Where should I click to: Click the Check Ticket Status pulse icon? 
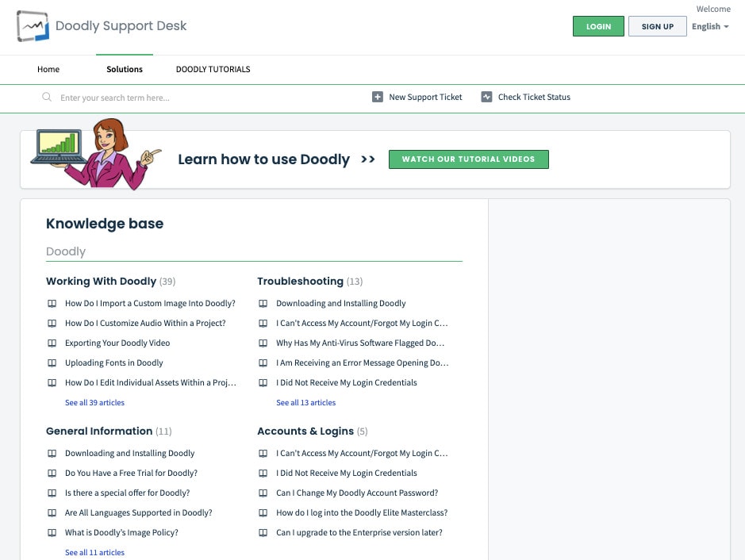486,97
